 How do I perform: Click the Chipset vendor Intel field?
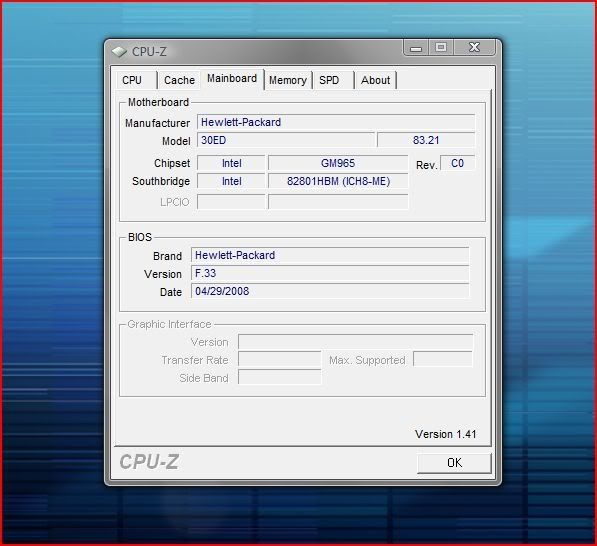coord(231,163)
